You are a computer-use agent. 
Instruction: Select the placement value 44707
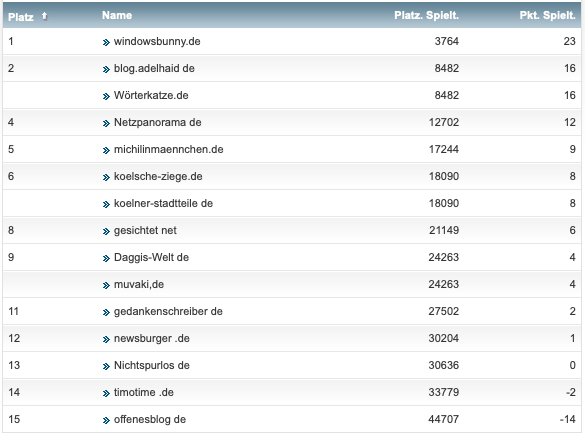pyautogui.click(x=444, y=419)
